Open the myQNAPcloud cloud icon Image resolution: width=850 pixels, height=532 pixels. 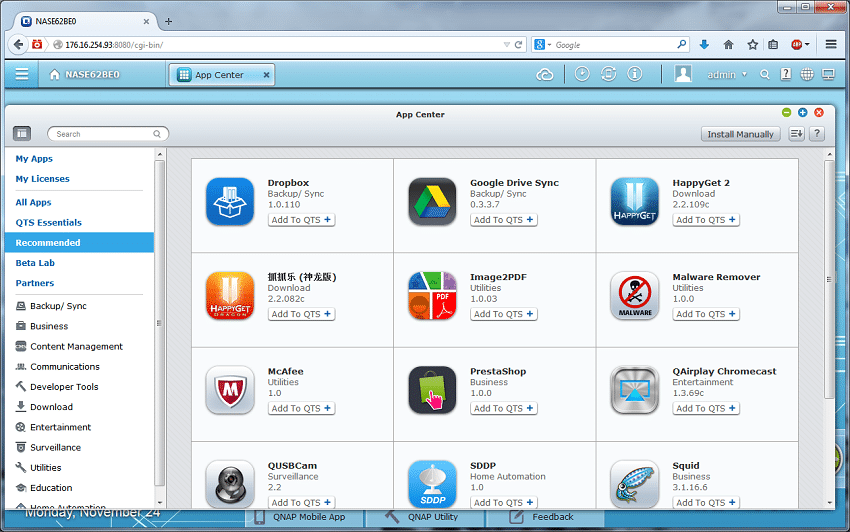point(545,75)
